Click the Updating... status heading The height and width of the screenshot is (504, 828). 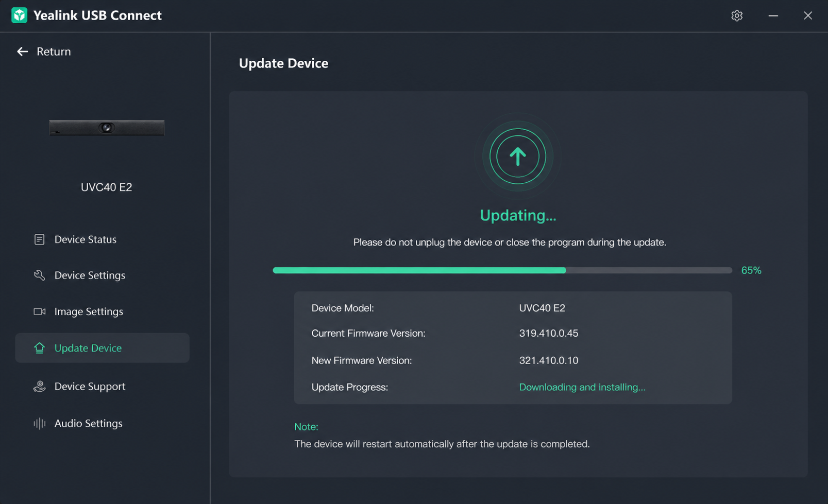[518, 215]
